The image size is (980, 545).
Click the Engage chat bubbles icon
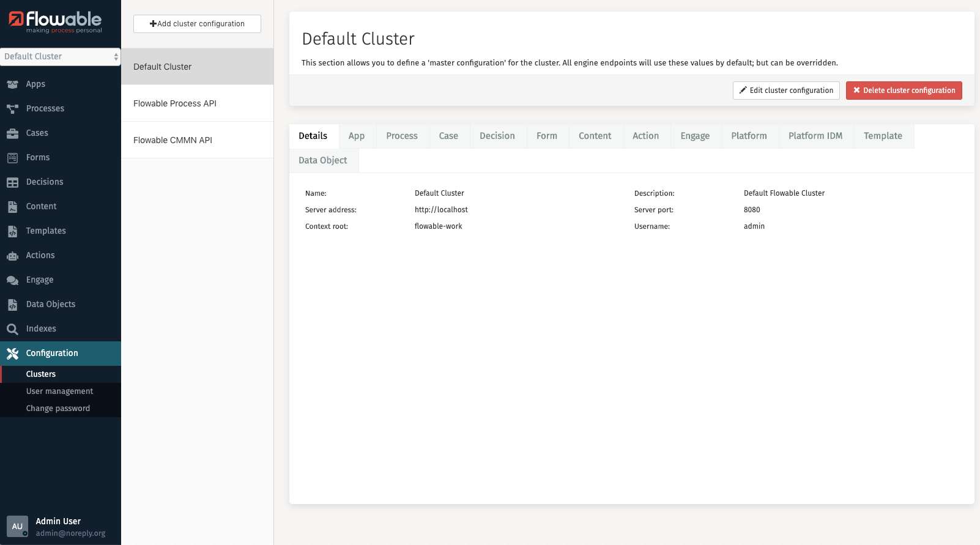click(x=12, y=280)
